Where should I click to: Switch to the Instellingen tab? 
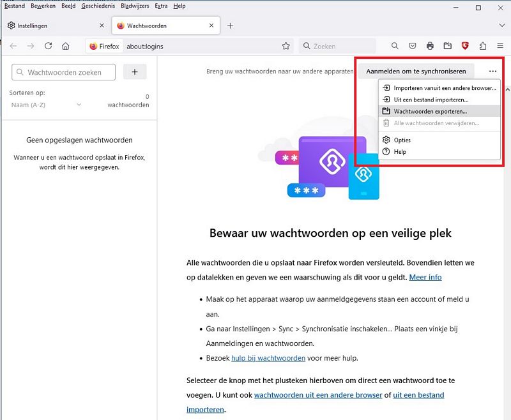56,26
